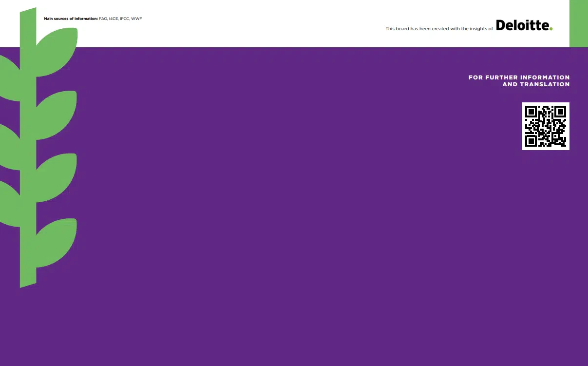The height and width of the screenshot is (366, 588).
Task: Select the IPCC source name
Action: (x=125, y=19)
